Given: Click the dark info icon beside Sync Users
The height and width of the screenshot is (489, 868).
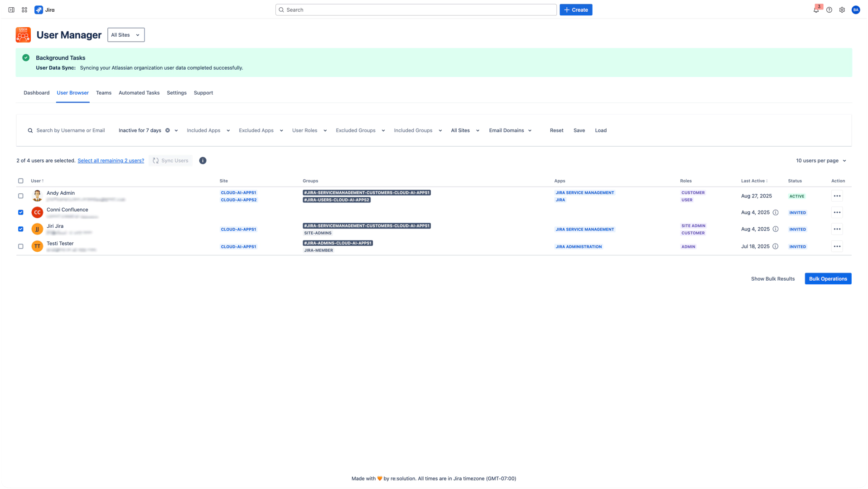Looking at the screenshot, I should tap(203, 161).
